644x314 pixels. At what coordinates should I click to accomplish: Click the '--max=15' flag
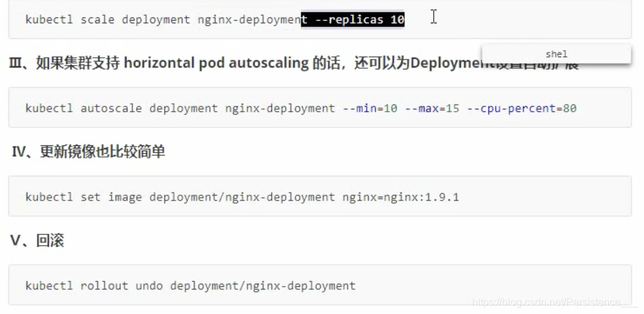(432, 108)
